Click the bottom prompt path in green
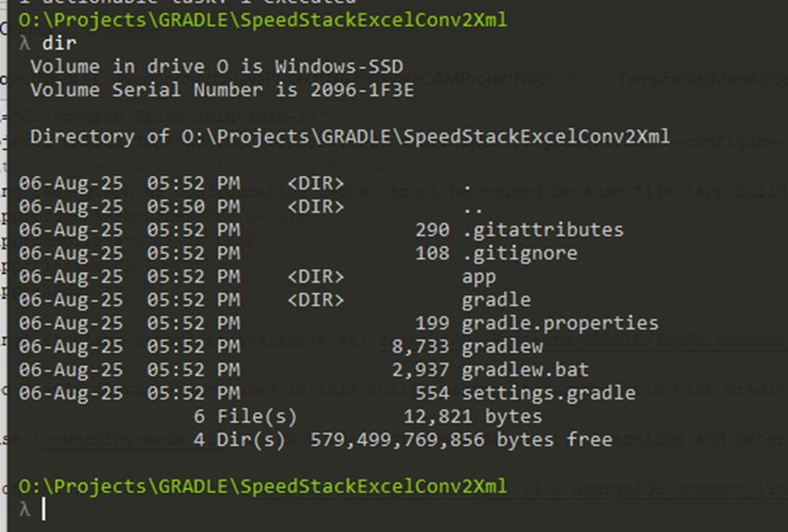 (x=263, y=486)
